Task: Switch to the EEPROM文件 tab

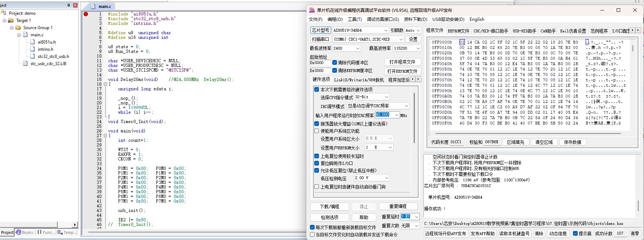Action: [x=458, y=31]
